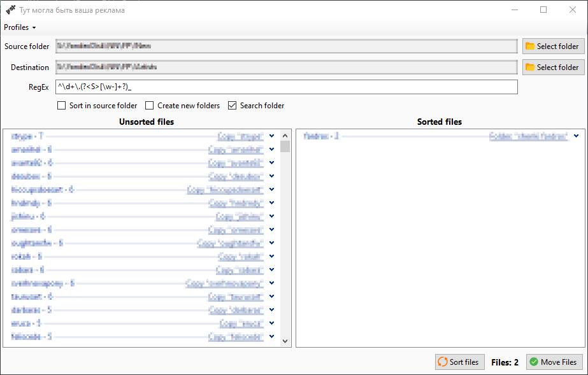
Task: Click the Folder link in Sorted files entry
Action: [528, 136]
